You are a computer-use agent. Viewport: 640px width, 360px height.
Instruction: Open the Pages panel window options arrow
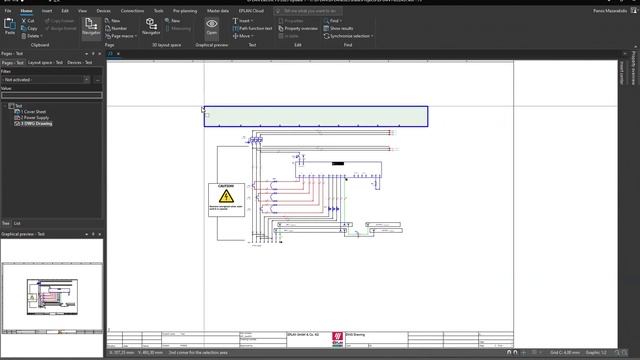(x=87, y=53)
